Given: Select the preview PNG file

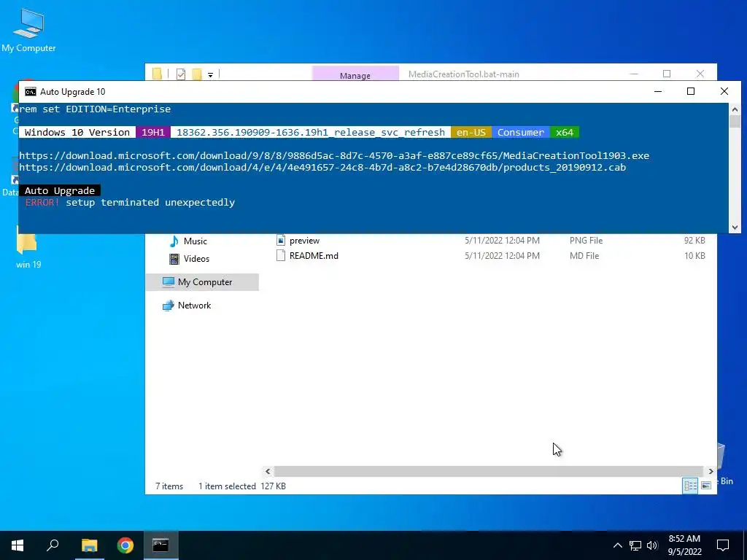Looking at the screenshot, I should click(304, 241).
